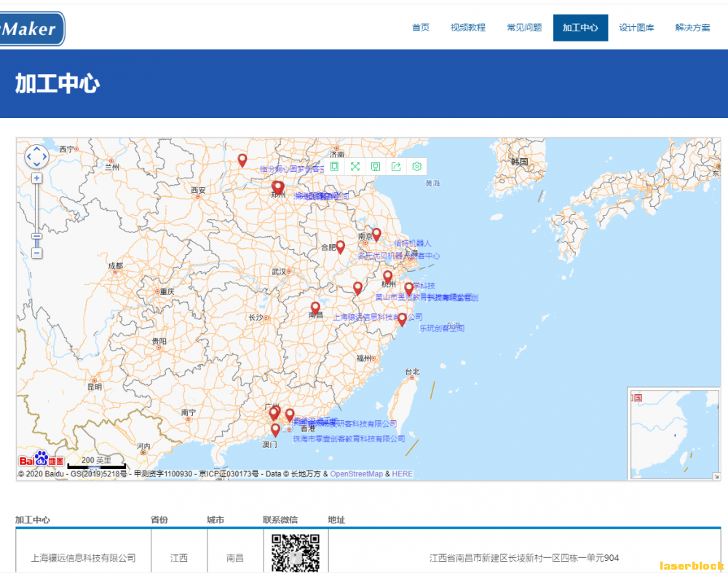Click the 江西 province cell in the table

[179, 558]
